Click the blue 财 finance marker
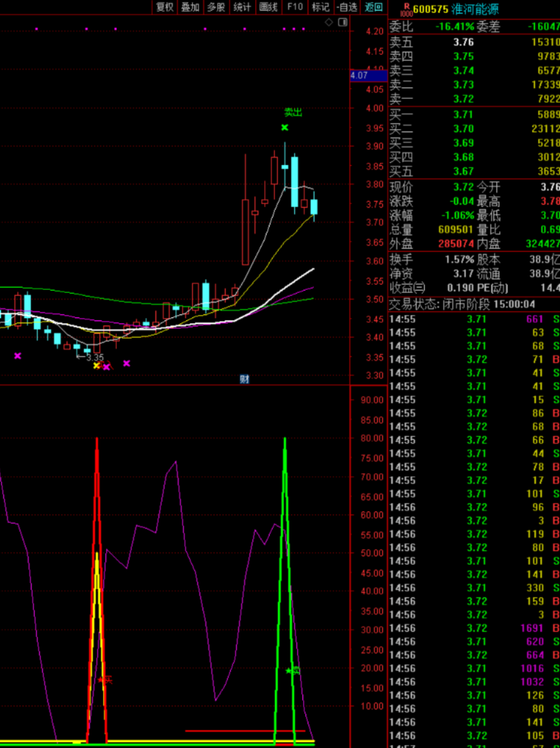 pyautogui.click(x=244, y=379)
